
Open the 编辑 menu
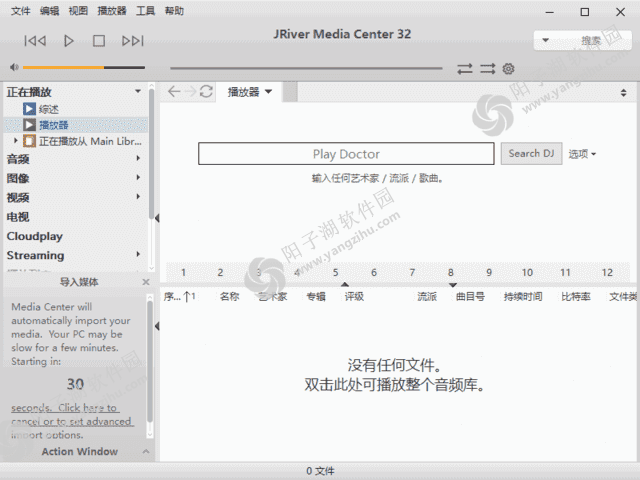tap(49, 11)
